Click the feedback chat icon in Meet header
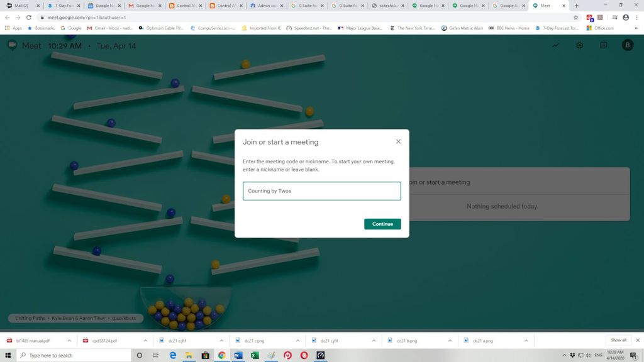 pos(603,45)
